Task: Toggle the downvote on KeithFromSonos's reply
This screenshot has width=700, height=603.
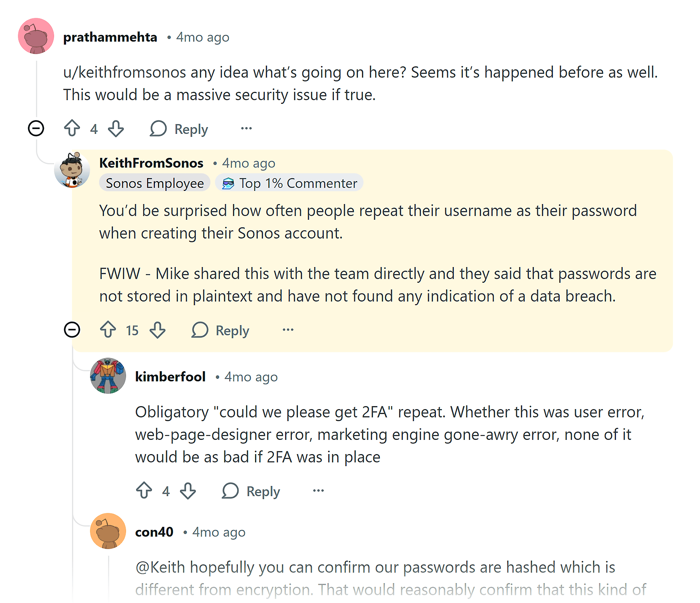Action: pyautogui.click(x=157, y=330)
